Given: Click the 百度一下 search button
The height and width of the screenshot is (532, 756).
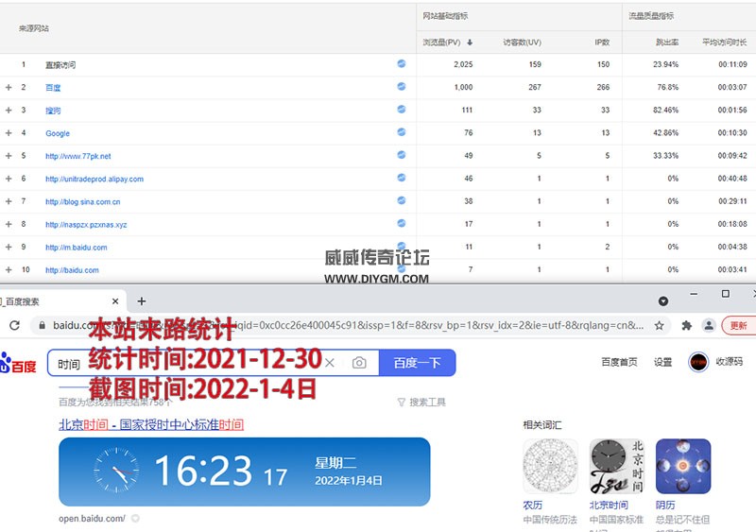Looking at the screenshot, I should tap(417, 363).
